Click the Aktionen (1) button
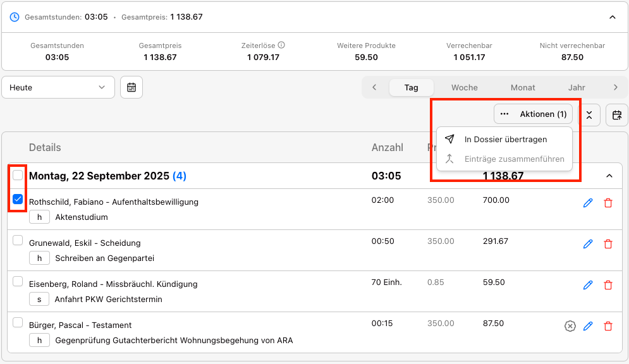This screenshot has height=364, width=629. click(x=534, y=114)
